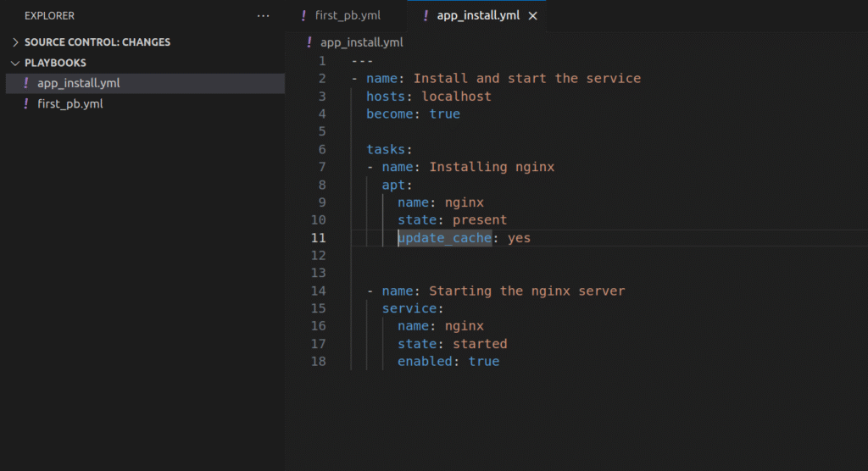Click line number 11 in the gutter
Image resolution: width=868 pixels, height=471 pixels.
[x=319, y=238]
